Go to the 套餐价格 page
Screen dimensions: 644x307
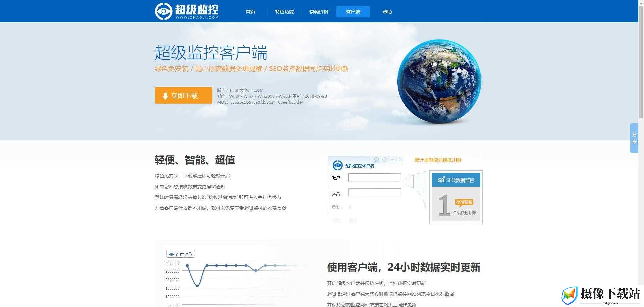pyautogui.click(x=319, y=12)
